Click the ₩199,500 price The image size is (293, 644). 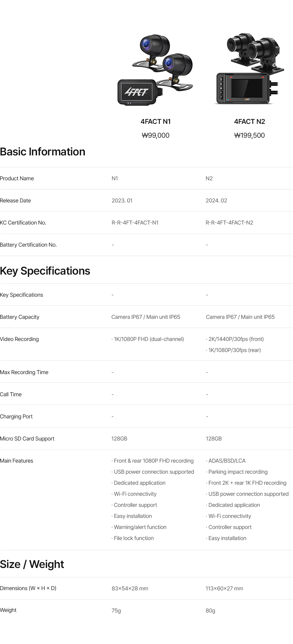[249, 135]
